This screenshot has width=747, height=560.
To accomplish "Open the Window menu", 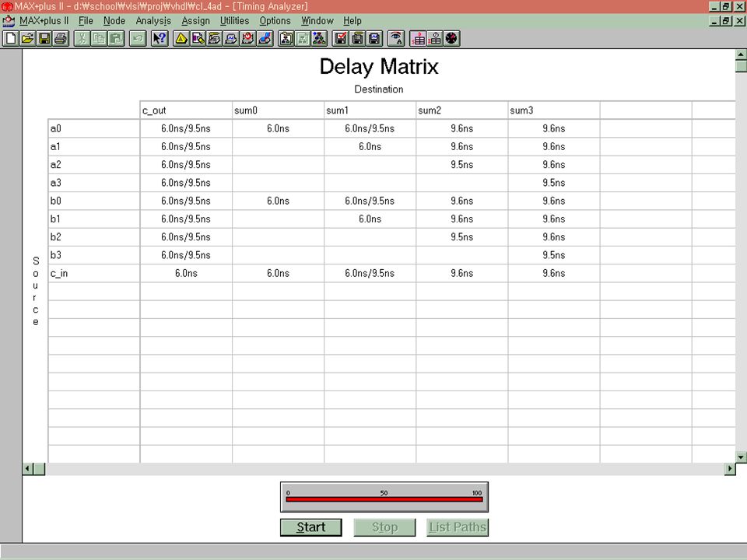I will pos(317,21).
